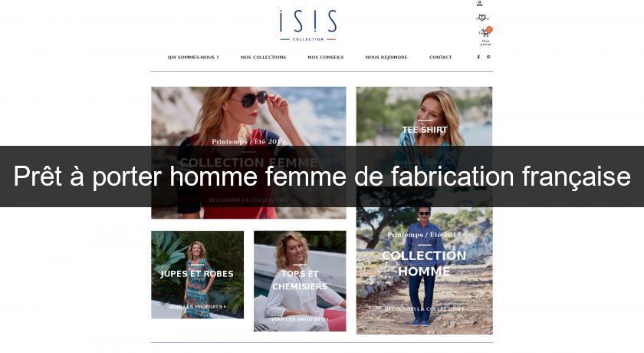This screenshot has width=644, height=353.
Task: Click the Prêt à porter caption banner
Action: tap(322, 176)
